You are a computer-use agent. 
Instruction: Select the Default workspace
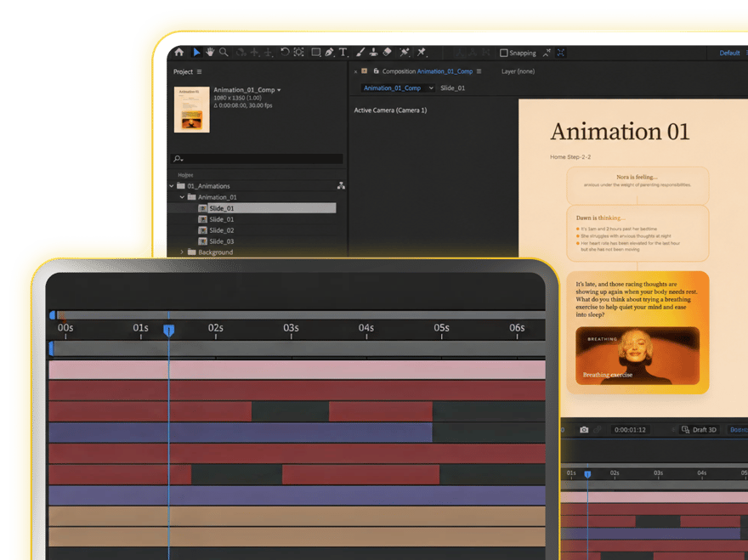729,53
